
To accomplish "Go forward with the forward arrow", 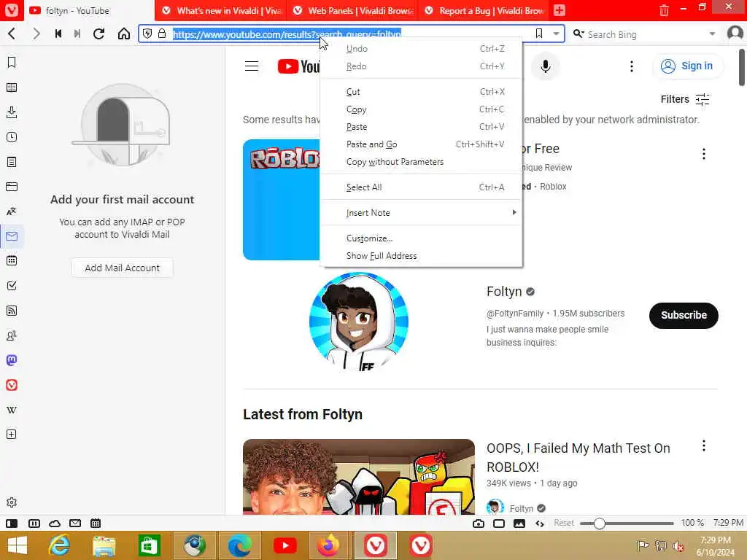I will click(36, 34).
